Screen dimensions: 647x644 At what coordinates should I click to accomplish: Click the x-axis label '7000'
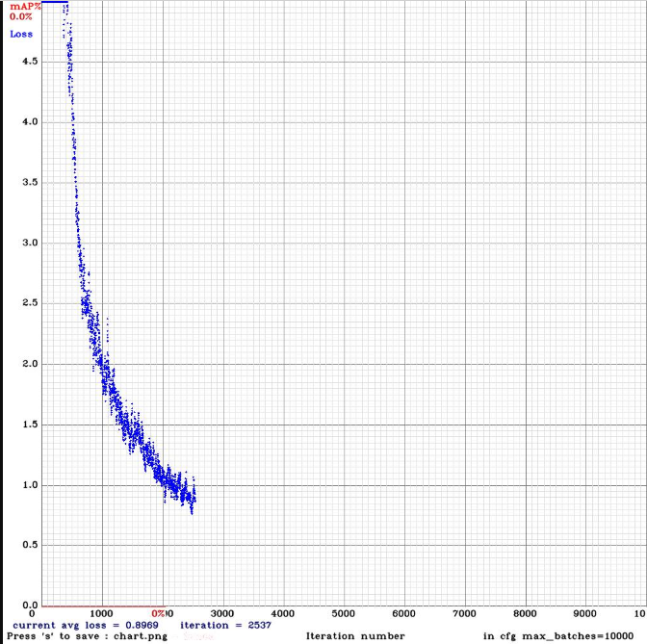[465, 613]
